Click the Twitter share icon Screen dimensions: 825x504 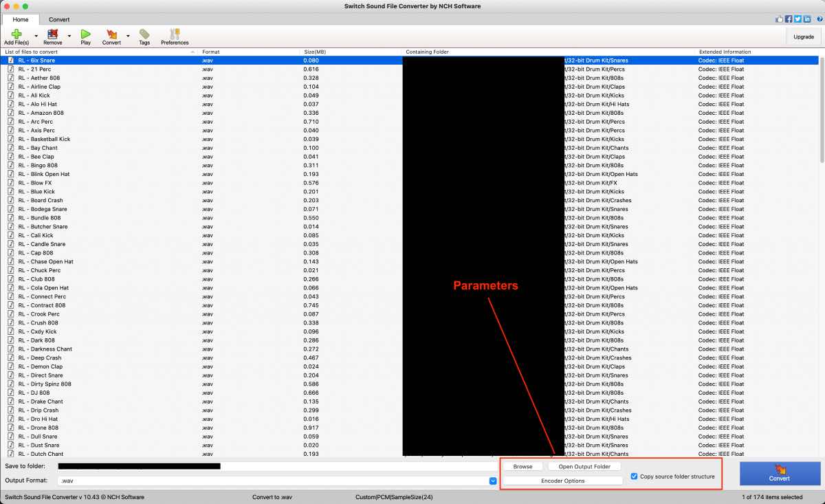(x=797, y=19)
